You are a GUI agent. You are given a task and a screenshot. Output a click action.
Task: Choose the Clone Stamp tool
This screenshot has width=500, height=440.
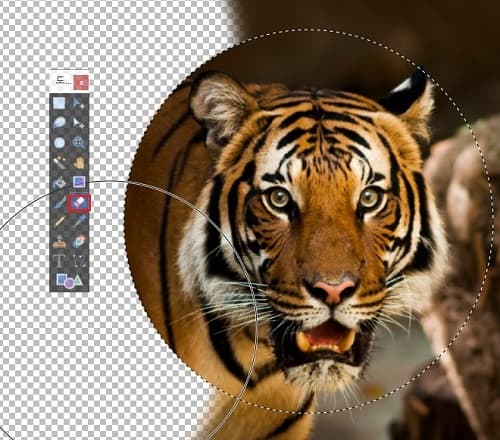59,241
